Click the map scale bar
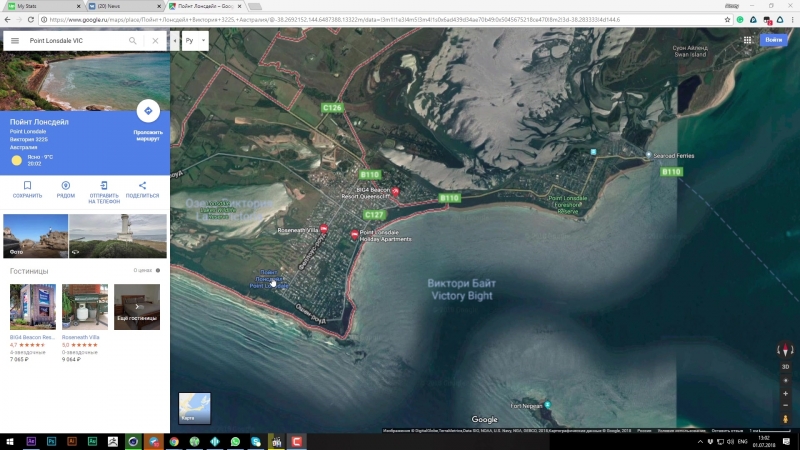Image resolution: width=800 pixels, height=450 pixels. point(773,431)
